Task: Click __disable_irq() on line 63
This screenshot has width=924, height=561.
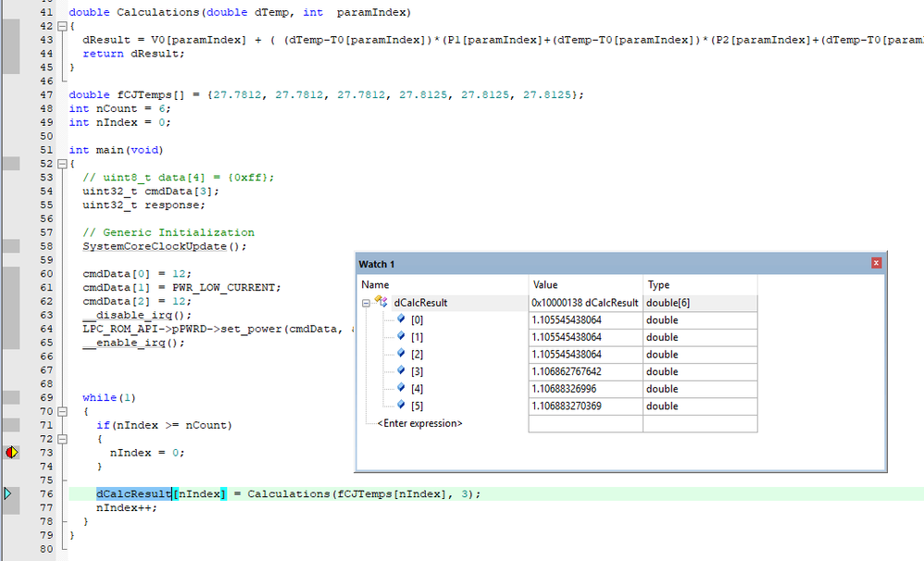Action: [137, 316]
